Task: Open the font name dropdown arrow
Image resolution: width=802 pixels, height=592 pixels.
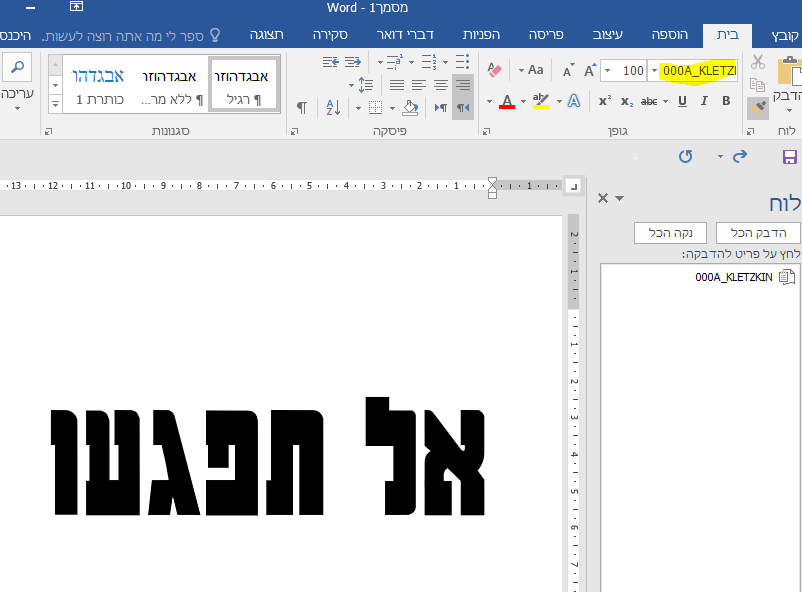Action: [x=654, y=71]
